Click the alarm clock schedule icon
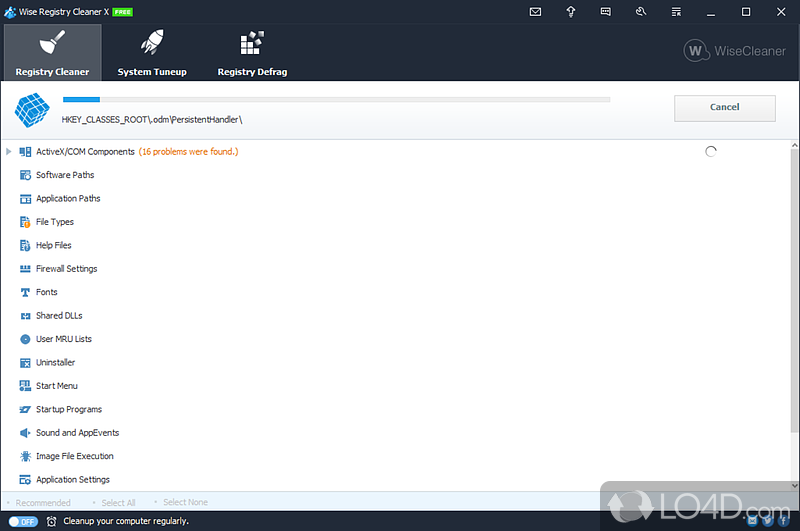This screenshot has width=800, height=531. click(52, 521)
